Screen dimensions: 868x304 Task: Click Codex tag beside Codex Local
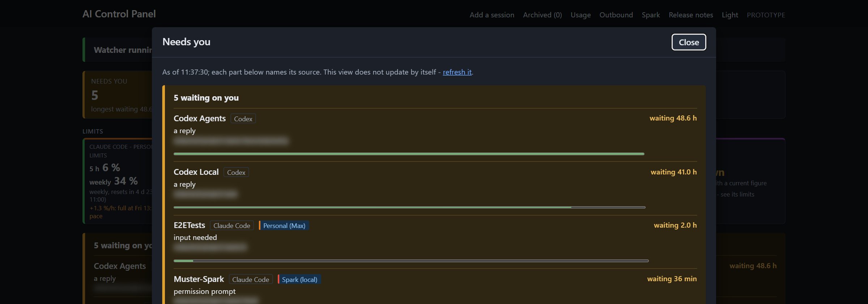tap(236, 172)
